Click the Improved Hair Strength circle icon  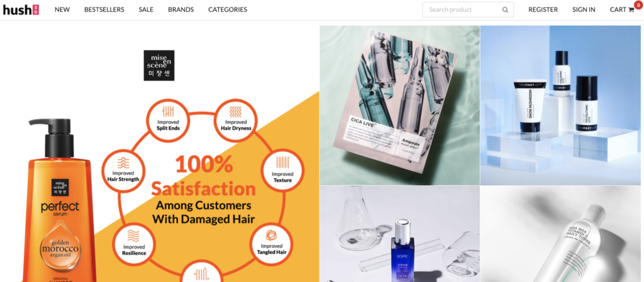click(123, 171)
